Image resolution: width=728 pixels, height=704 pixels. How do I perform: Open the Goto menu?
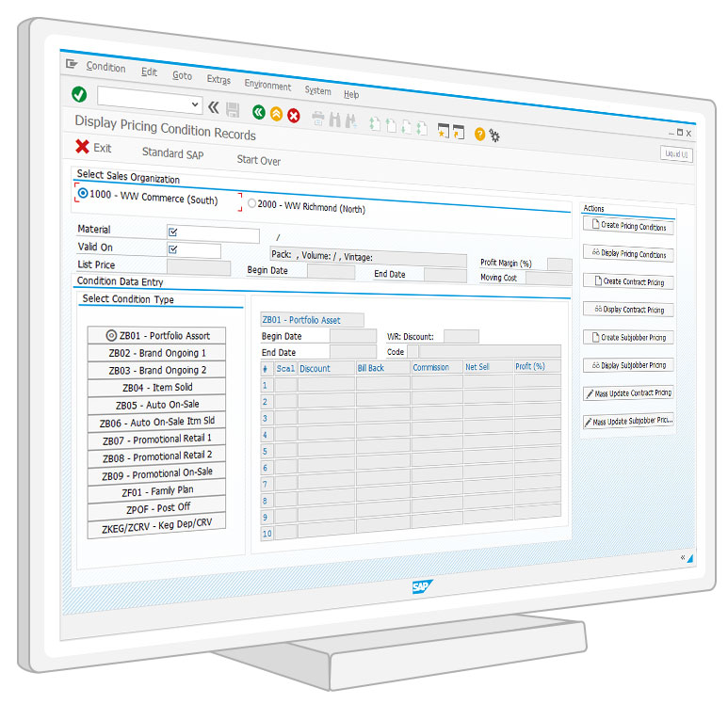click(x=182, y=75)
